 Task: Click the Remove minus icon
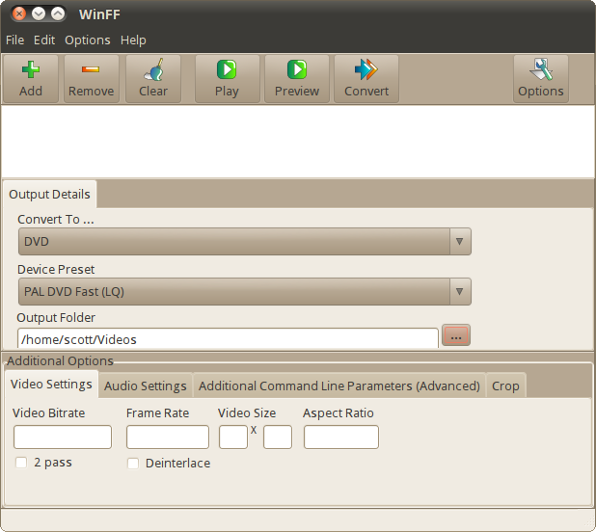pyautogui.click(x=90, y=69)
